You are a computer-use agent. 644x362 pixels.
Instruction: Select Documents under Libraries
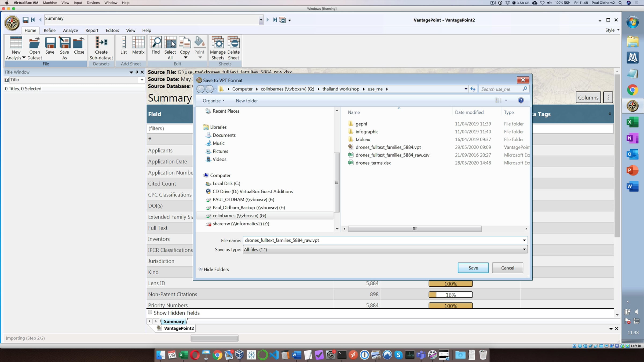tap(224, 135)
